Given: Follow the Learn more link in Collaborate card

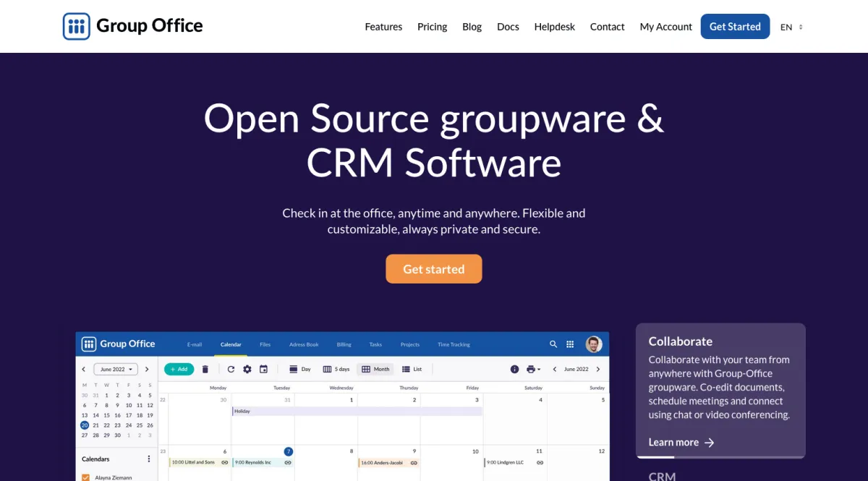Looking at the screenshot, I should click(681, 442).
